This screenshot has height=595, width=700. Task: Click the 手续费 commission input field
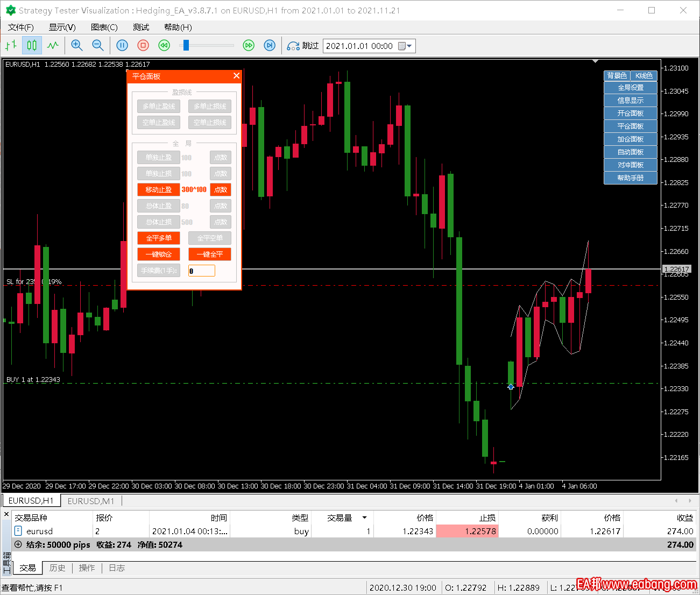202,271
